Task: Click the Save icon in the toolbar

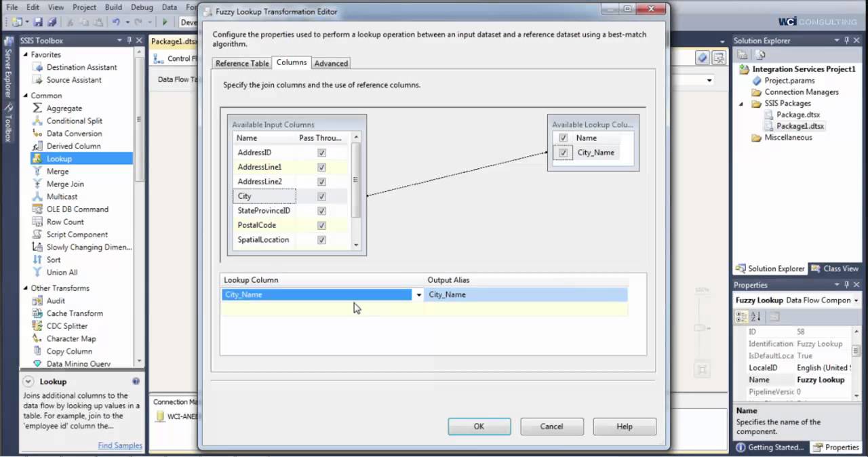Action: 37,22
